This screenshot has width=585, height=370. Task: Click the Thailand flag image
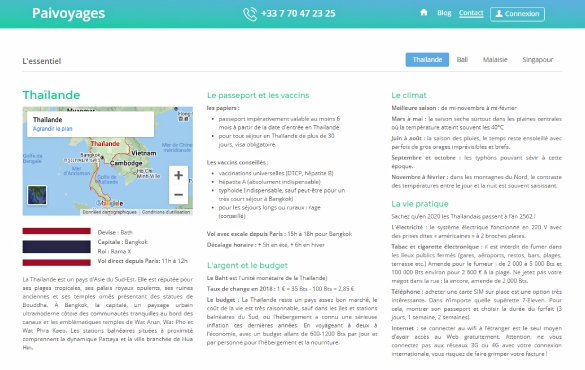pos(56,247)
